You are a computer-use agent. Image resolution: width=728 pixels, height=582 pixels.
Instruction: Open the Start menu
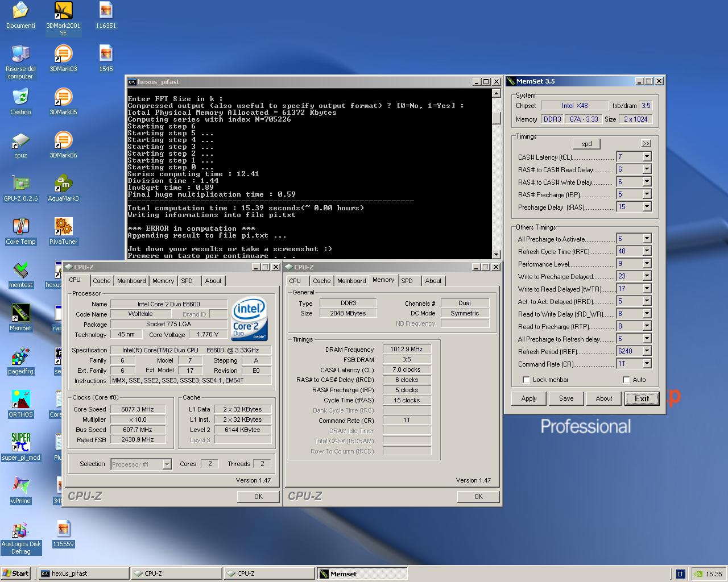click(16, 573)
